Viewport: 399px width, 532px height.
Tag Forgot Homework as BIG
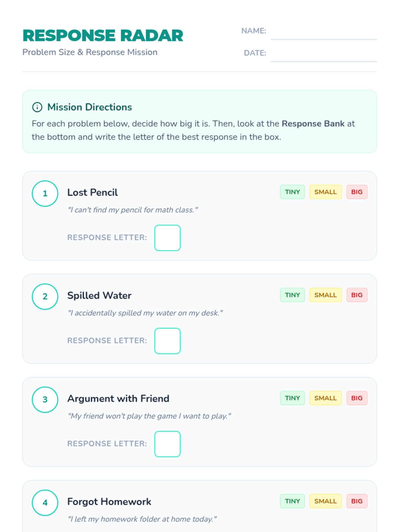[x=357, y=501]
